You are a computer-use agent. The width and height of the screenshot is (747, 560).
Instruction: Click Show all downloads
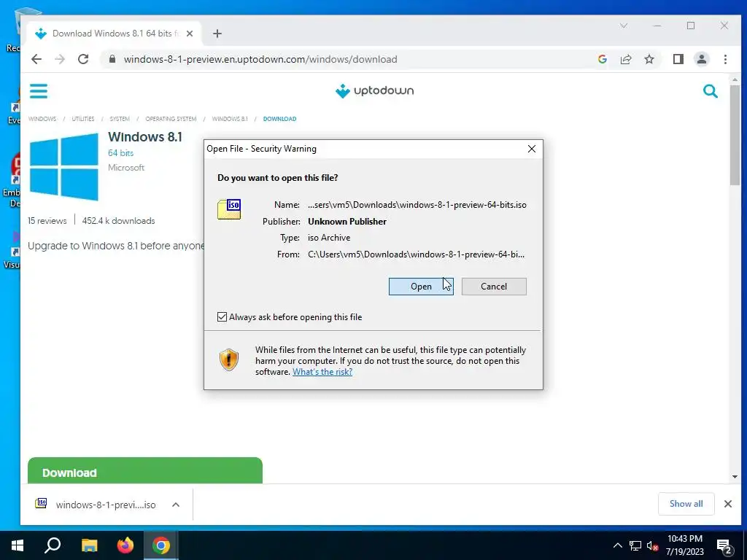coord(686,504)
